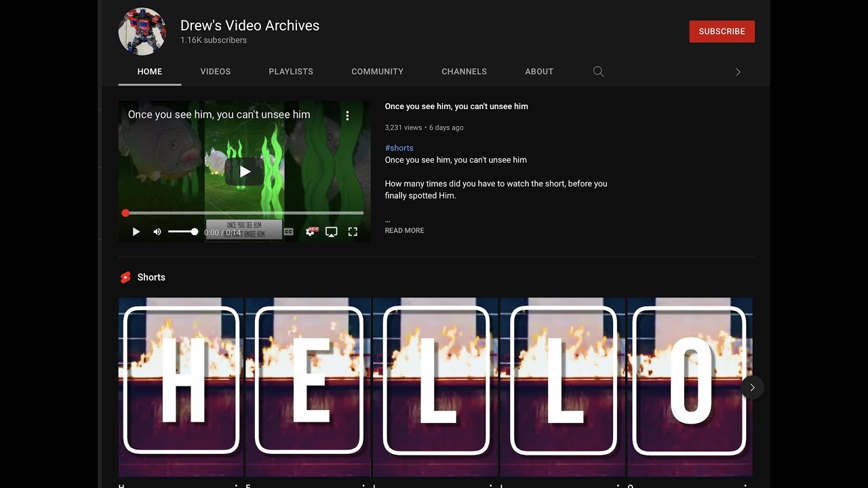Open player settings gear
The height and width of the screenshot is (488, 868).
tap(311, 232)
